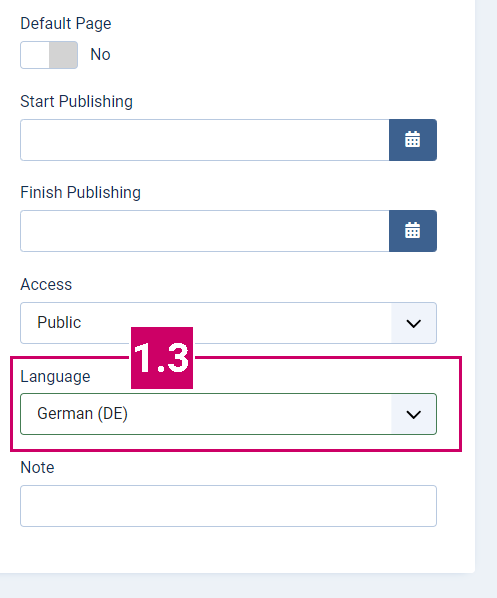The width and height of the screenshot is (497, 598).
Task: Click the Start Publishing field label
Action: point(76,102)
